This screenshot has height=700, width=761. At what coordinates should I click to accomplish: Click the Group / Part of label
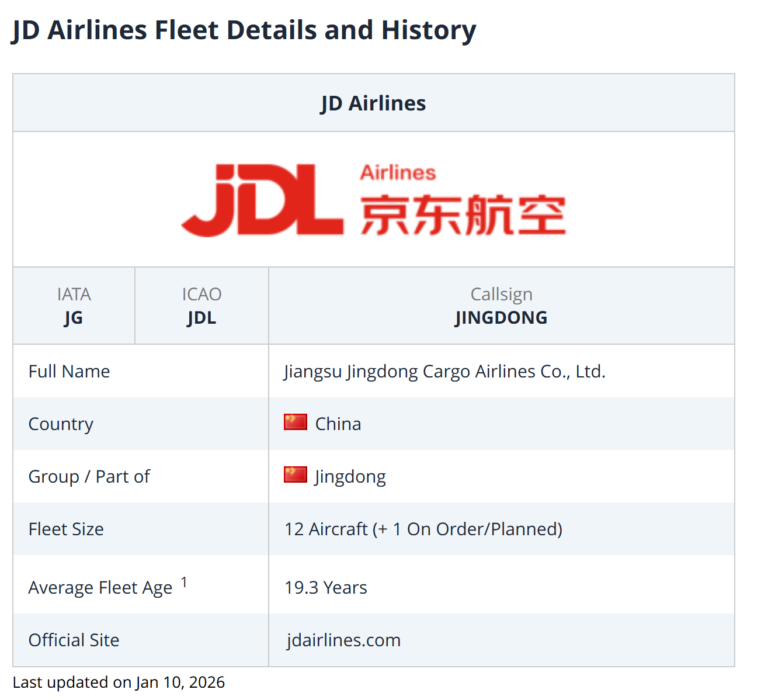point(89,477)
